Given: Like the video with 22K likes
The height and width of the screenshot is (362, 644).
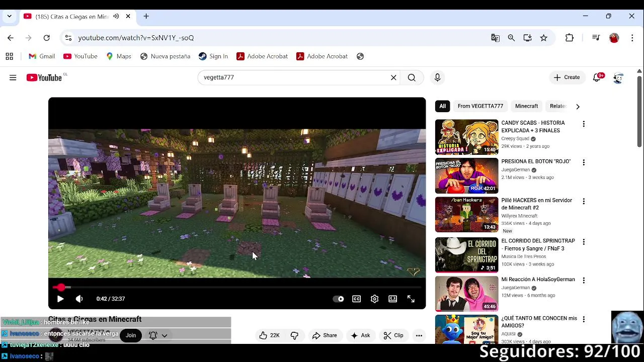Looking at the screenshot, I should click(269, 335).
